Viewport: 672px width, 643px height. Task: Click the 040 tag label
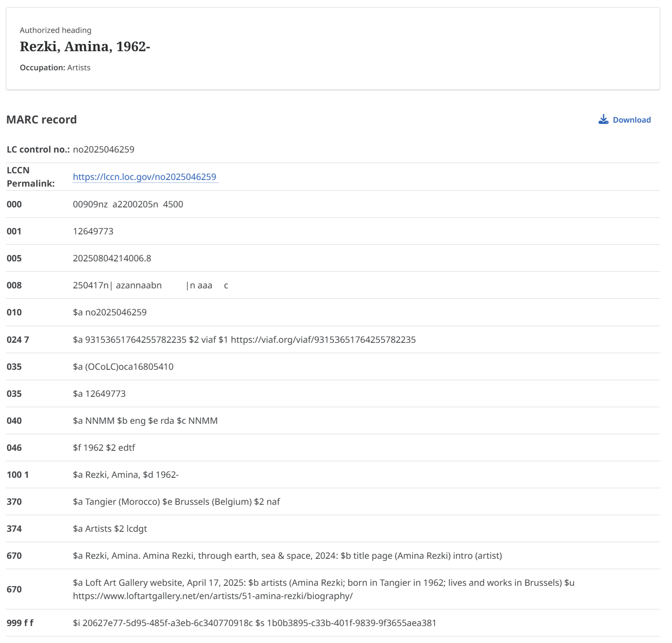(x=14, y=421)
